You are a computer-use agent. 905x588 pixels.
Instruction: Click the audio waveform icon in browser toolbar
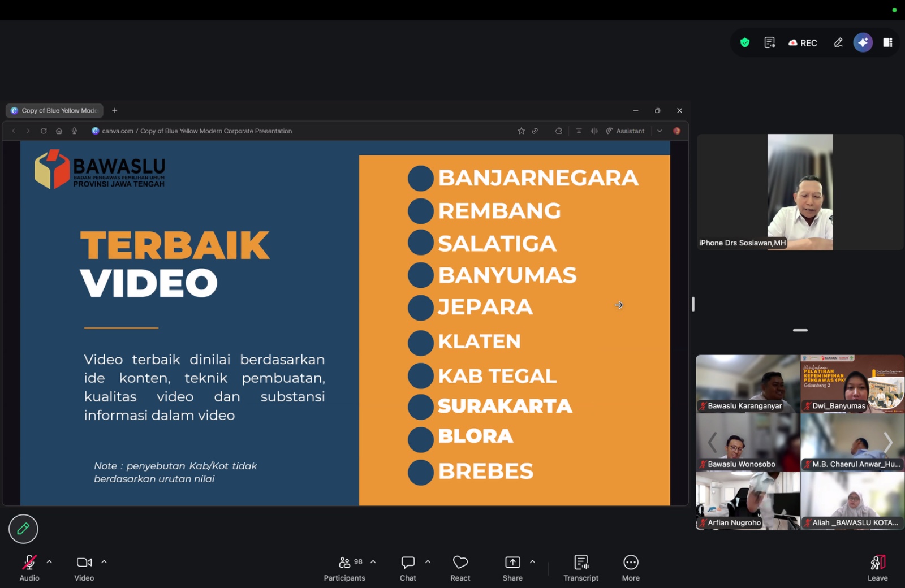coord(594,131)
